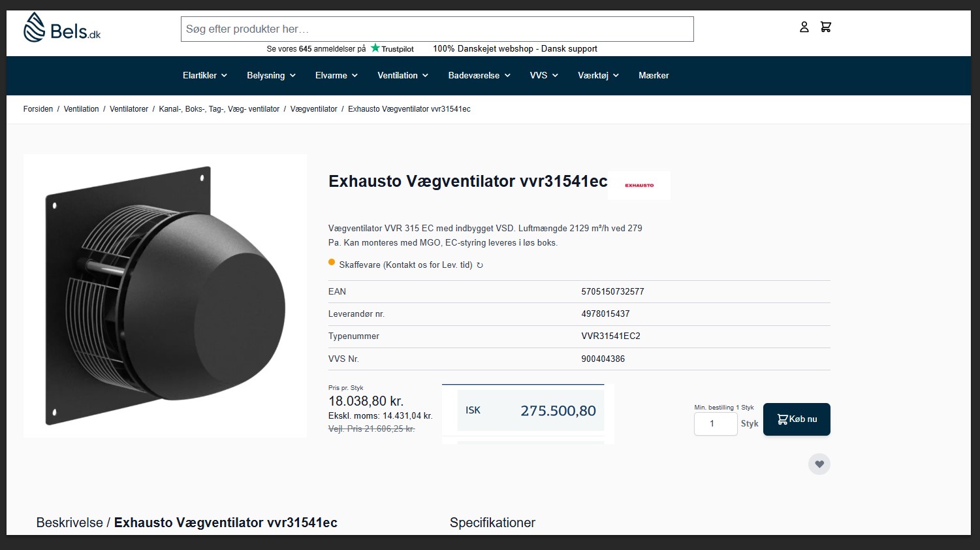Go to Ventilation breadcrumb link
The width and height of the screenshot is (980, 550).
pos(82,109)
